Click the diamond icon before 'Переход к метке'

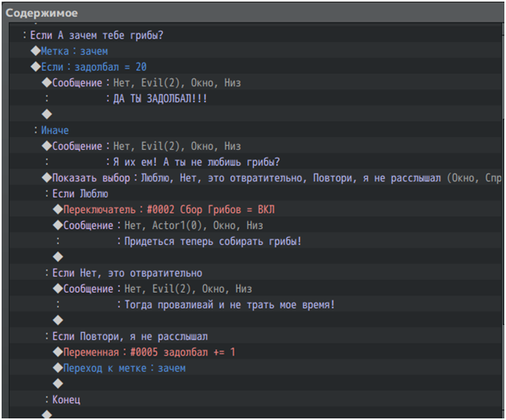[x=58, y=368]
